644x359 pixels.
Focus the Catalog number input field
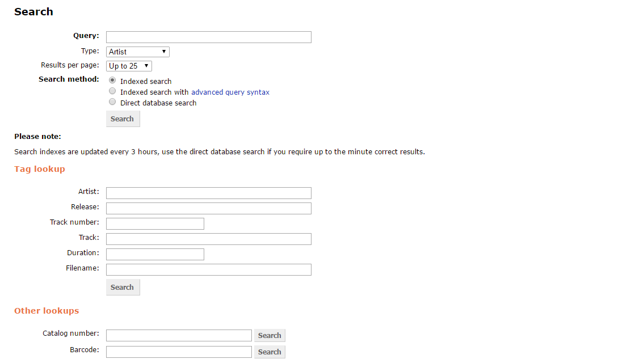point(179,335)
